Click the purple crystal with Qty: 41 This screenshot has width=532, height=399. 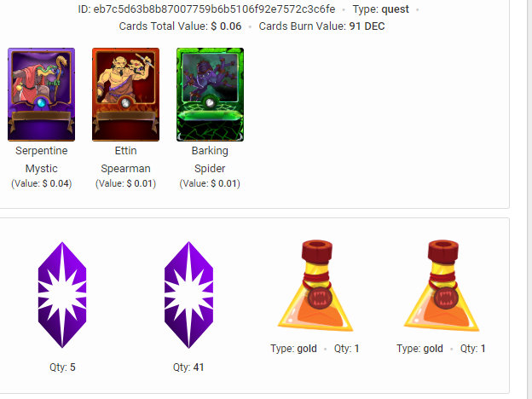[x=188, y=295]
